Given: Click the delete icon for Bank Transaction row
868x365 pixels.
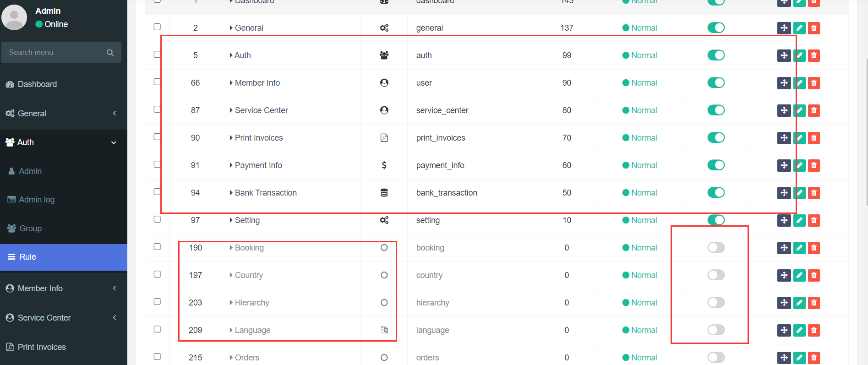Looking at the screenshot, I should 813,193.
